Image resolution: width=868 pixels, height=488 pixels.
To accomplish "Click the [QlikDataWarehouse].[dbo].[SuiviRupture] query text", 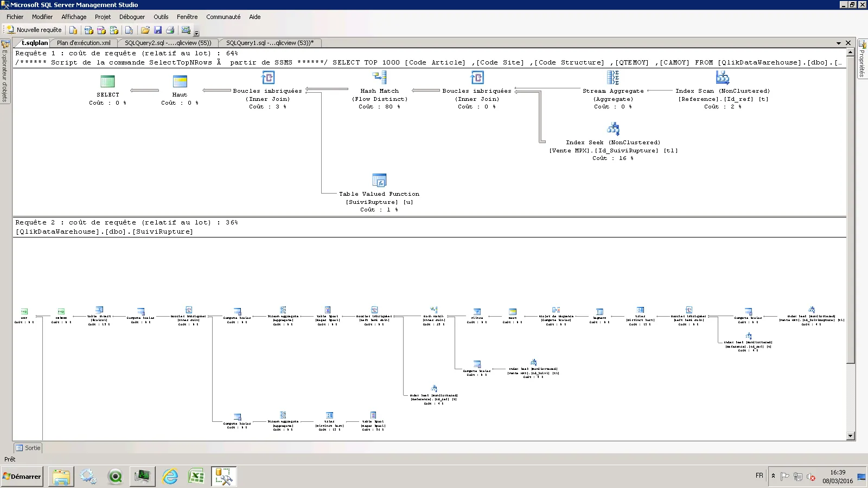I will tap(104, 232).
